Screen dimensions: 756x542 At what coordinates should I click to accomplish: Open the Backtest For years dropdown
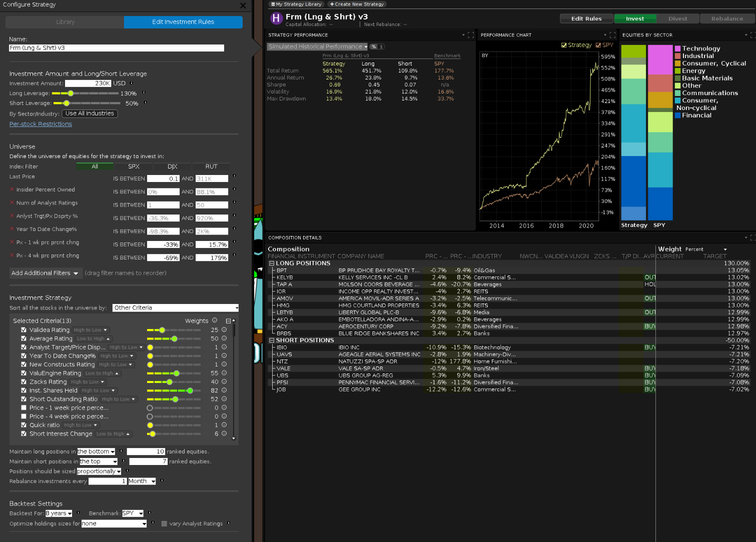tap(59, 513)
